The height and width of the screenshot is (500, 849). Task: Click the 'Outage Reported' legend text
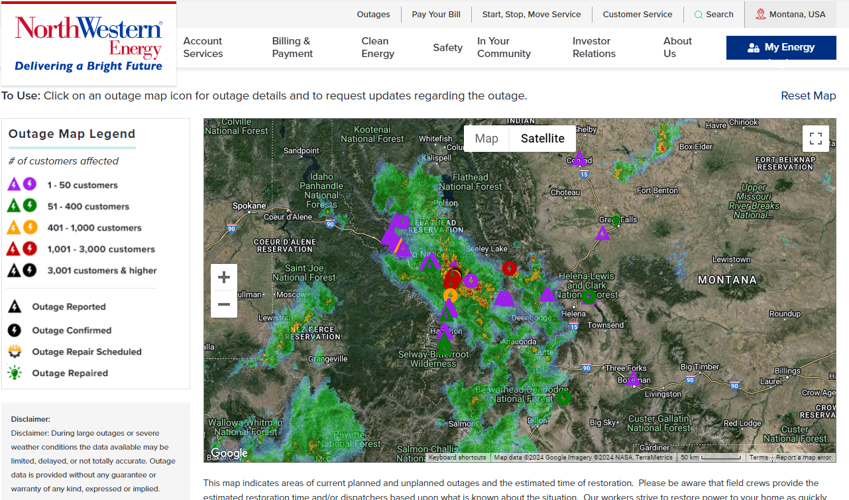(x=69, y=307)
